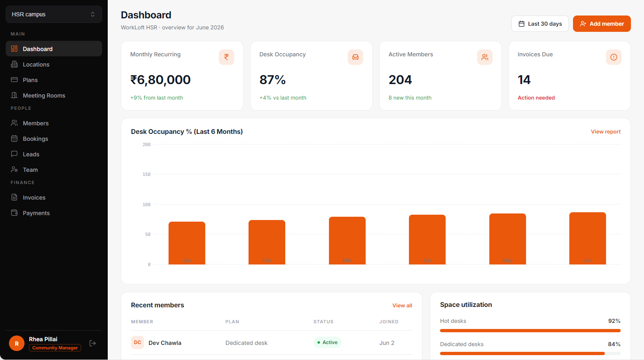Image resolution: width=644 pixels, height=360 pixels.
Task: Click the JOINED column header
Action: point(389,322)
